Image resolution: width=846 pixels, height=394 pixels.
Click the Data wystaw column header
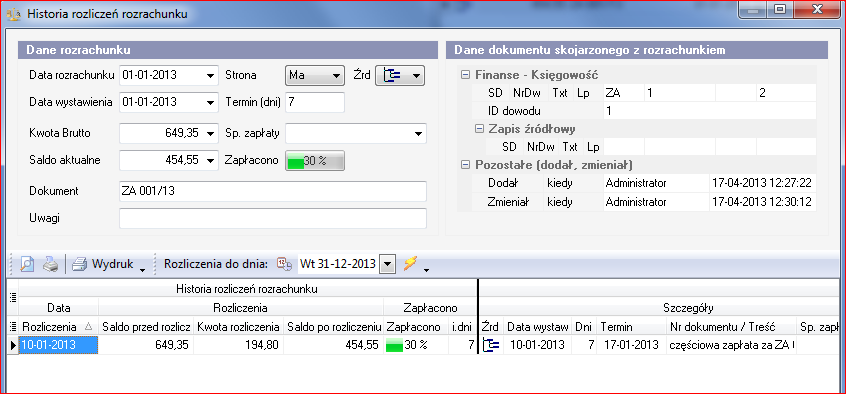(538, 327)
